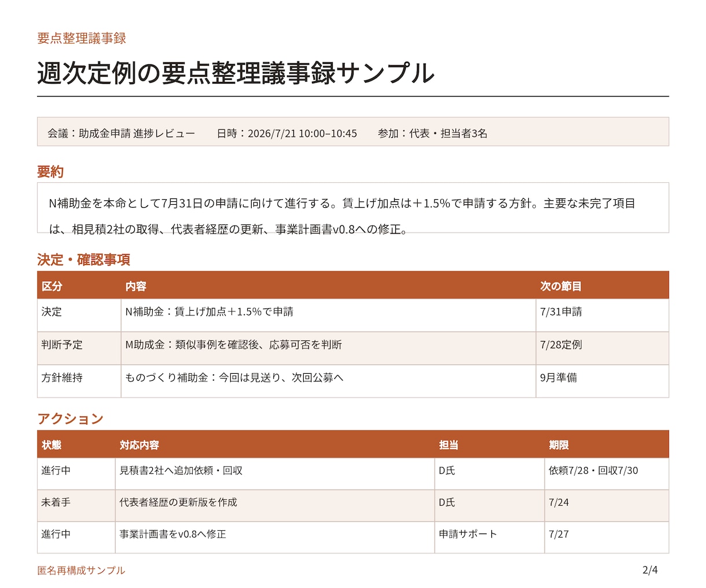Viewport: 706px width, 588px height.
Task: Click the '対応内容' column header
Action: tap(139, 445)
